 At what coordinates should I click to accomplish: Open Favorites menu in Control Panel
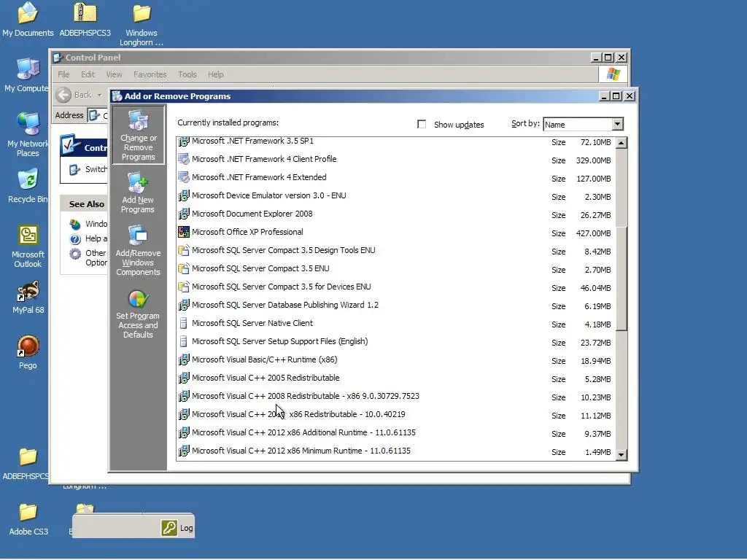150,74
